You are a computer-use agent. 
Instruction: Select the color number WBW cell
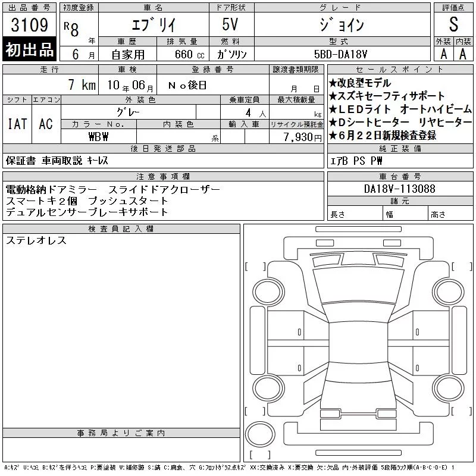click(x=98, y=137)
